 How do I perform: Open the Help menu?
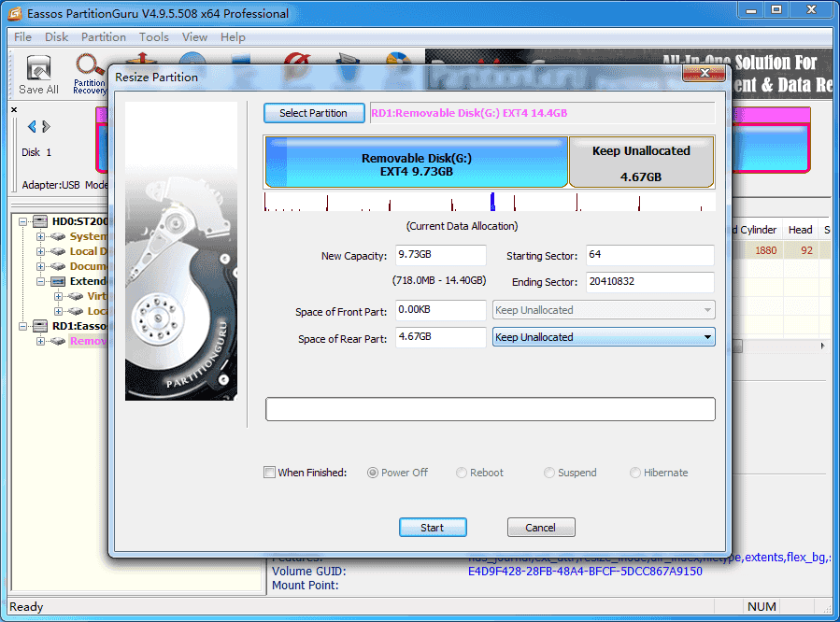click(233, 37)
